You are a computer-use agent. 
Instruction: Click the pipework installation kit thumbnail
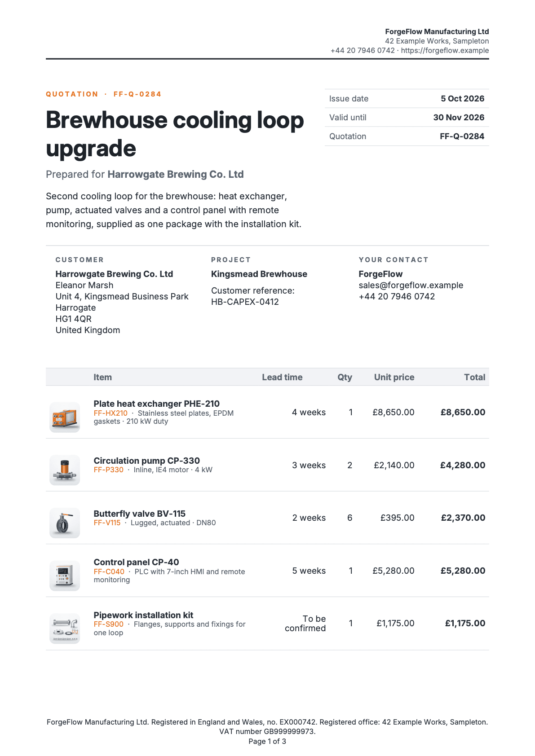point(65,629)
